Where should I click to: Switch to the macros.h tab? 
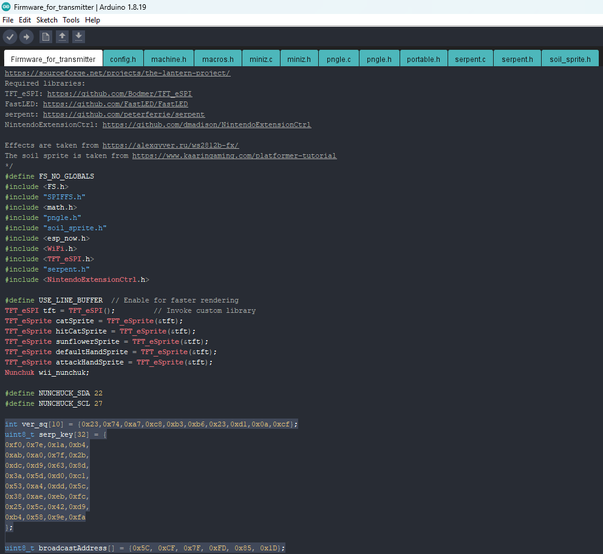218,59
